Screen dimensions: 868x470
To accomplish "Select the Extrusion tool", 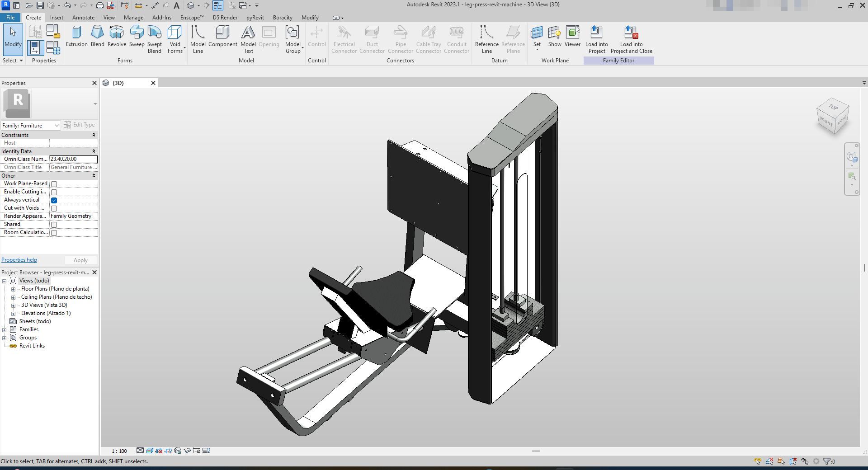I will pos(76,36).
